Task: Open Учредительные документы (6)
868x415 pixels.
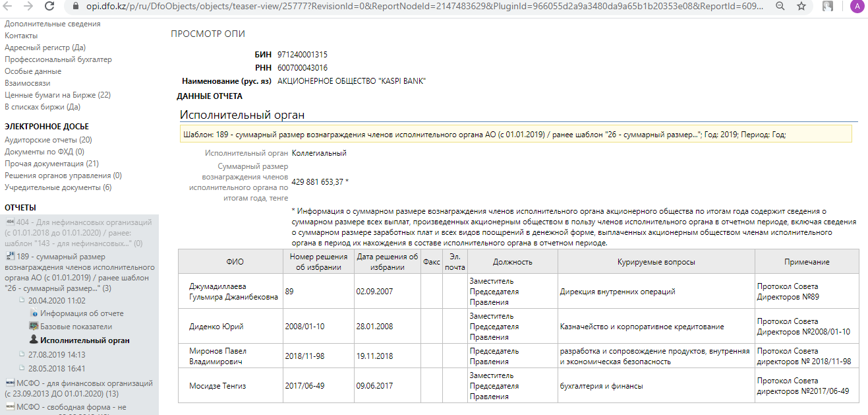Action: coord(58,187)
